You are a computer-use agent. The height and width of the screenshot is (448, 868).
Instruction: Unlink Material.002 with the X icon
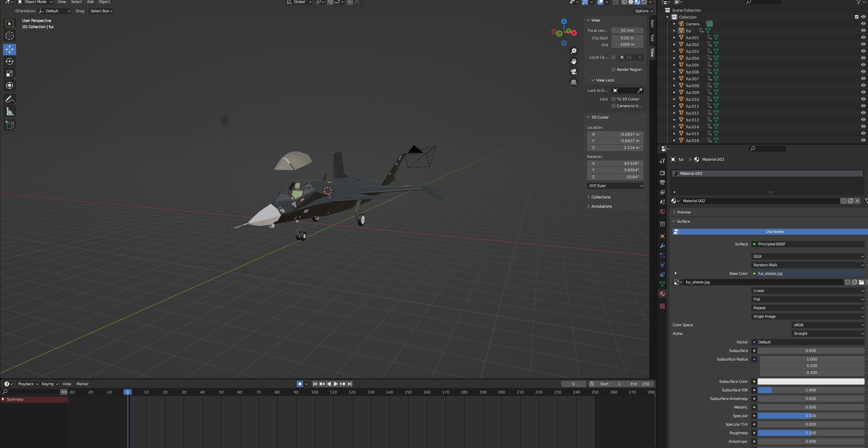(857, 201)
